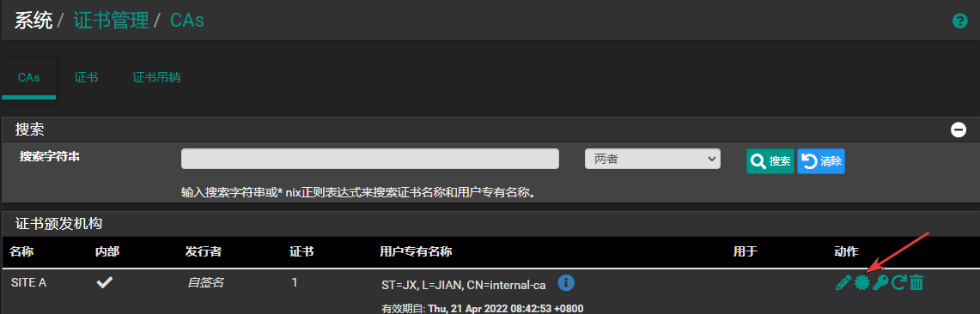Open the 证书 tab
This screenshot has height=314, width=980.
click(x=86, y=78)
